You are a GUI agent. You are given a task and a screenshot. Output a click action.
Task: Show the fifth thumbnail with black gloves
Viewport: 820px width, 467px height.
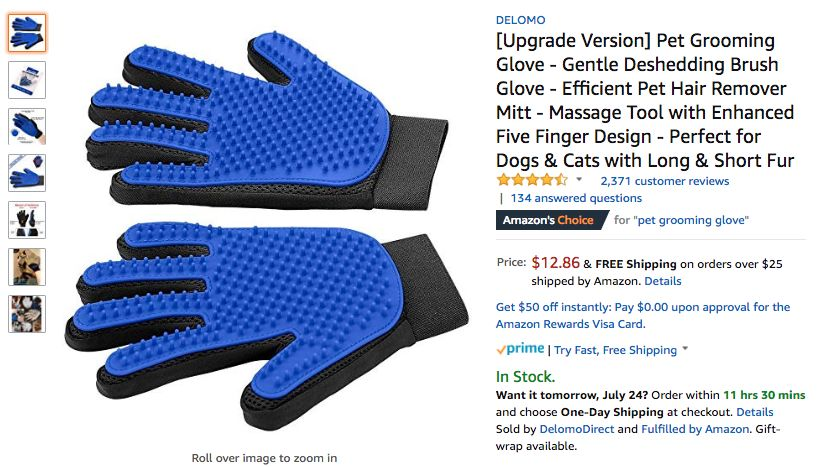[27, 220]
